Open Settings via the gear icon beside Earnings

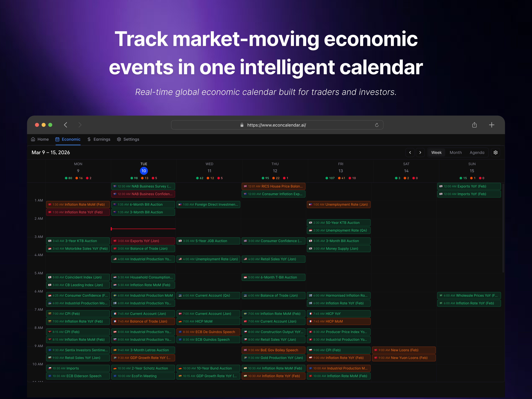(x=119, y=139)
